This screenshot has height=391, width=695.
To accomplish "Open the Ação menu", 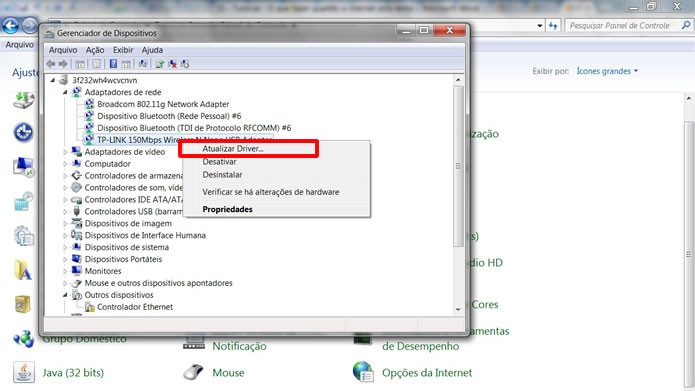I will pos(95,50).
